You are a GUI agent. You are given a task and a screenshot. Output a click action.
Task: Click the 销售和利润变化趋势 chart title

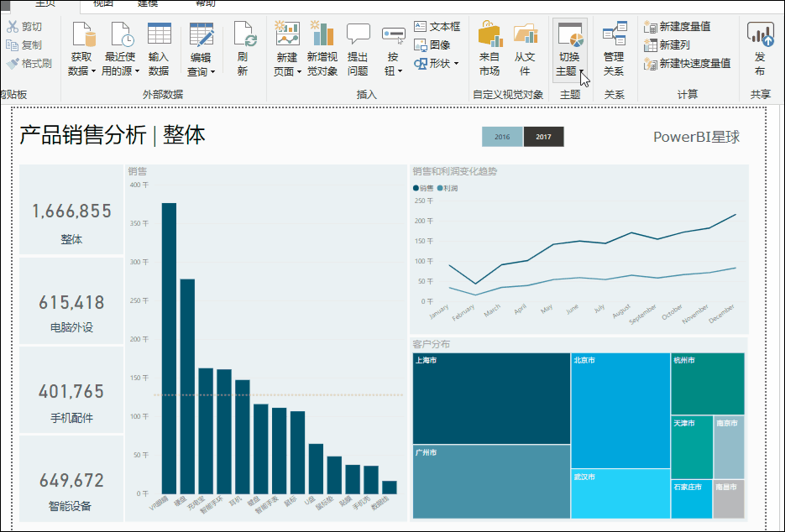(x=454, y=171)
